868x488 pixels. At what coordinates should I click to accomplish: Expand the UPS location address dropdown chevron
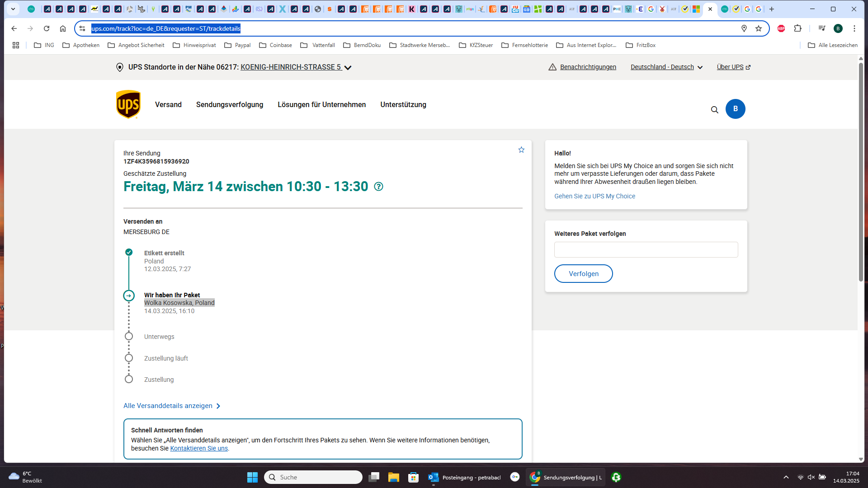(x=348, y=68)
